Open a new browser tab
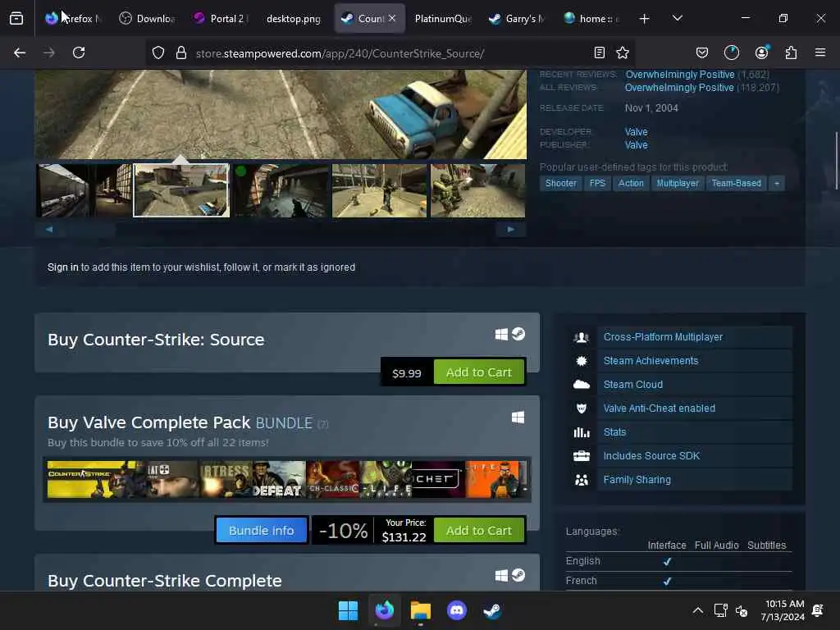 pos(645,19)
